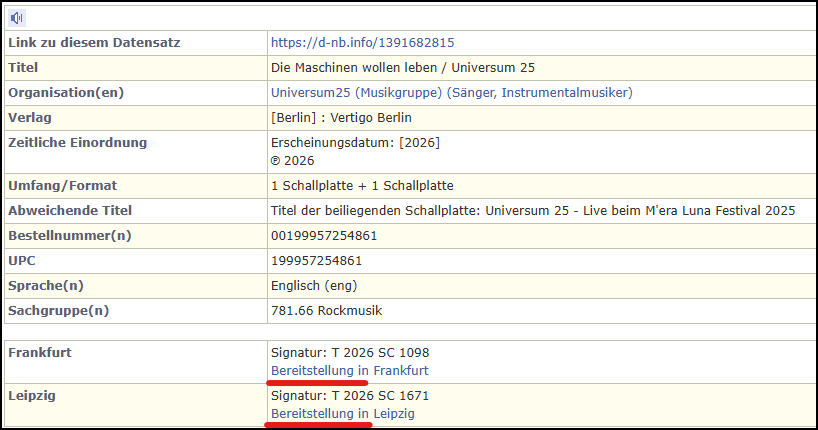The width and height of the screenshot is (818, 430).
Task: Click order number 00199957254861
Action: pos(324,236)
